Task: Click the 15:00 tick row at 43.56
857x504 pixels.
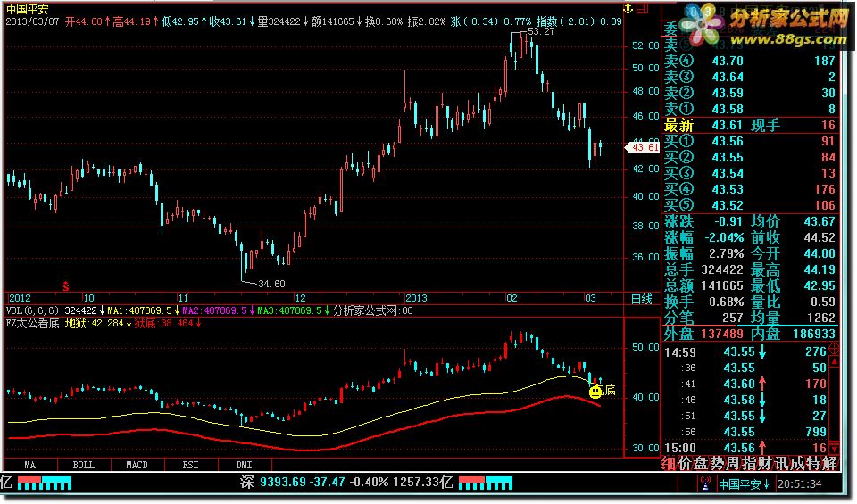Action: [x=745, y=448]
